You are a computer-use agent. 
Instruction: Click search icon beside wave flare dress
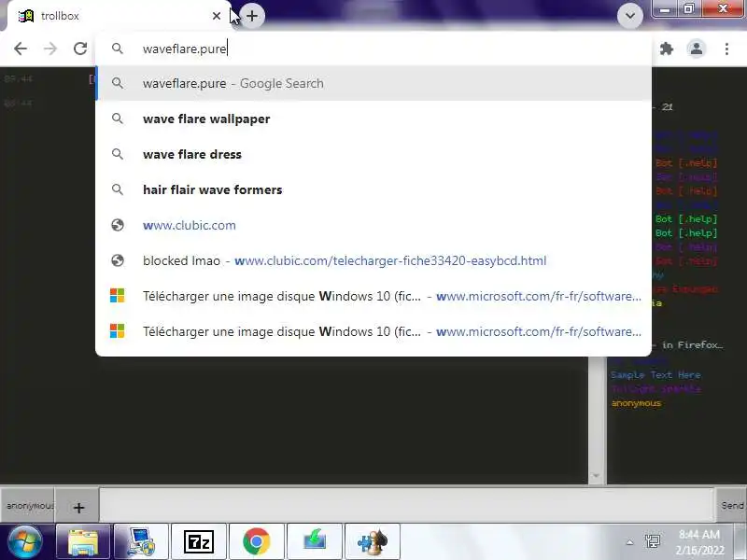[118, 154]
